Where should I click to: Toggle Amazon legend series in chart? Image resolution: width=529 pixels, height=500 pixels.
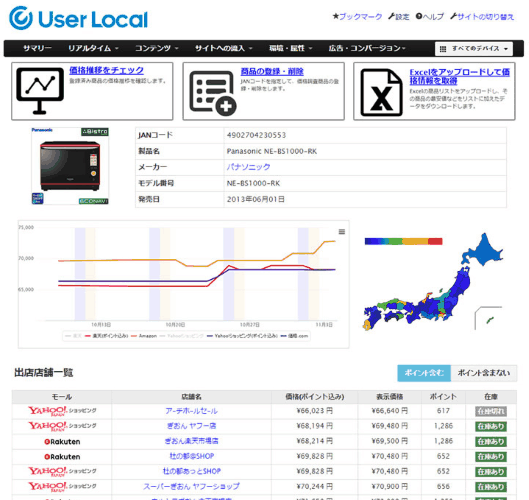click(x=144, y=336)
